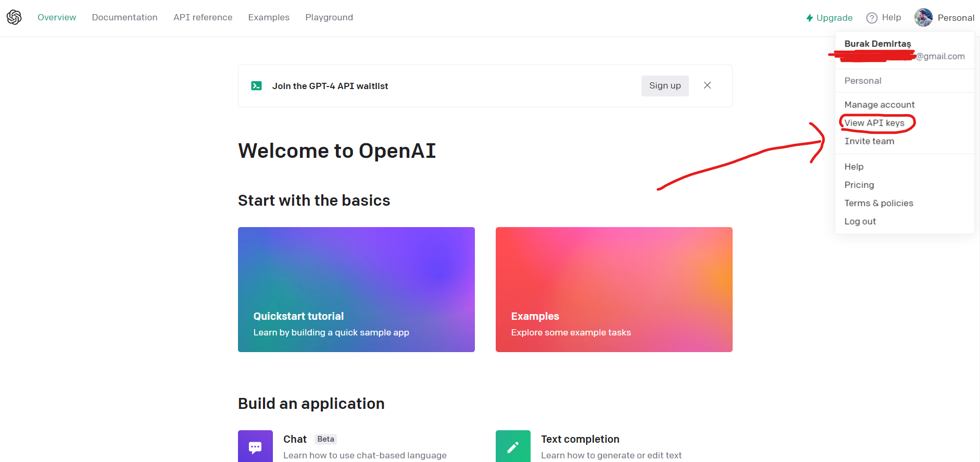Click the Welcome to OpenAI heading

(337, 151)
